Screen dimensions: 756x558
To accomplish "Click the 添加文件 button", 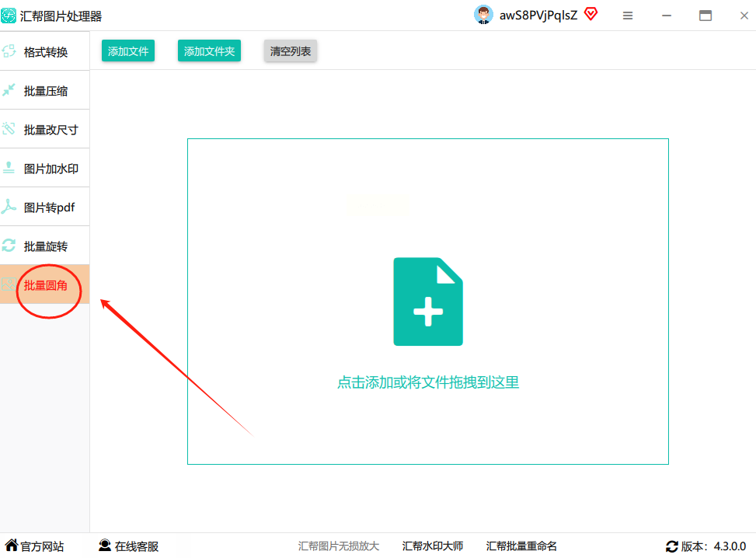I will tap(128, 51).
